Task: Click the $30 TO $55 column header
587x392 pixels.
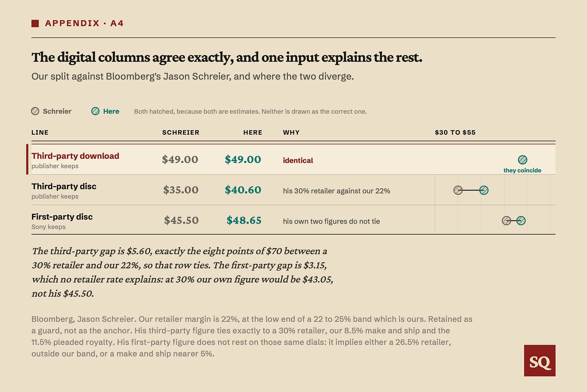Action: (x=455, y=132)
